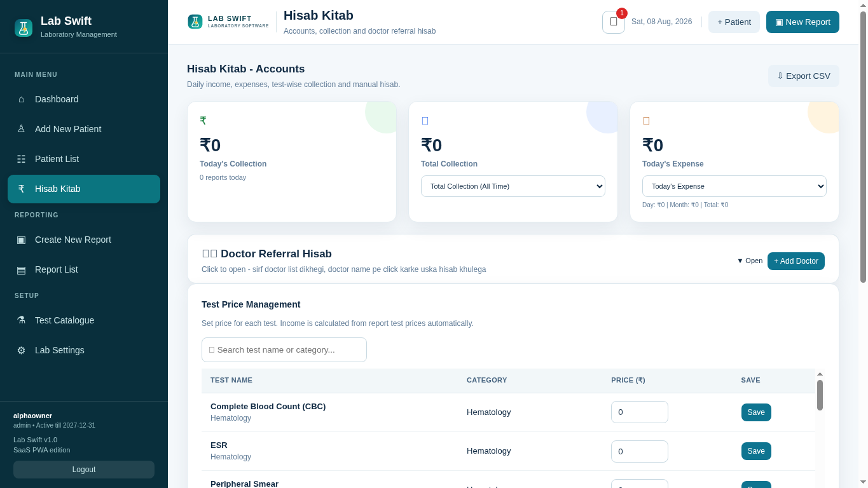Click the Test Catalogue flask icon

point(21,320)
